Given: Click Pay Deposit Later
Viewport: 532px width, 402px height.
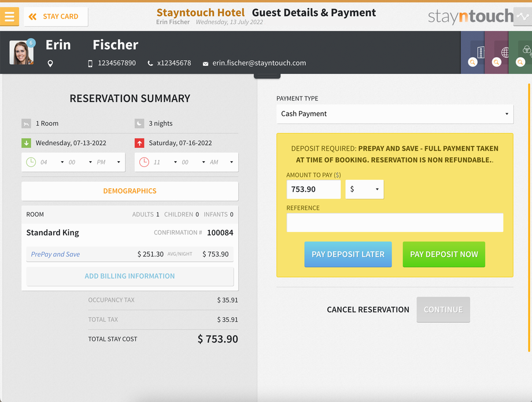Looking at the screenshot, I should [348, 254].
